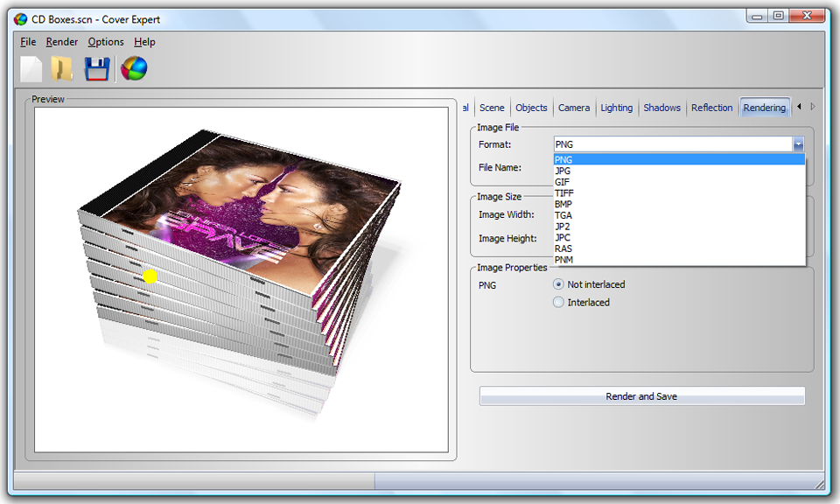Viewport: 840px width, 504px height.
Task: Click the window resize grip in the corner
Action: (820, 484)
